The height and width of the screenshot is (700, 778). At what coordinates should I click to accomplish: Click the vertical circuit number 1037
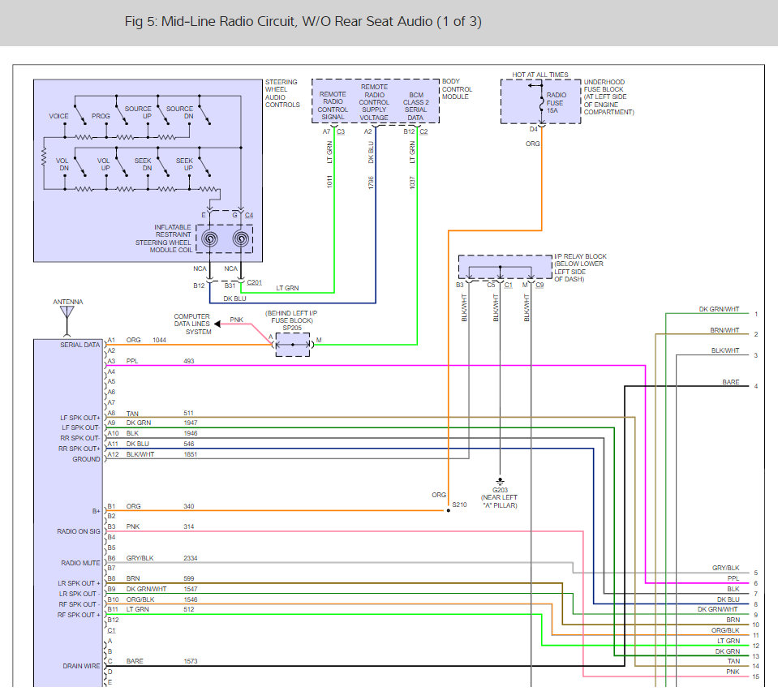(412, 182)
